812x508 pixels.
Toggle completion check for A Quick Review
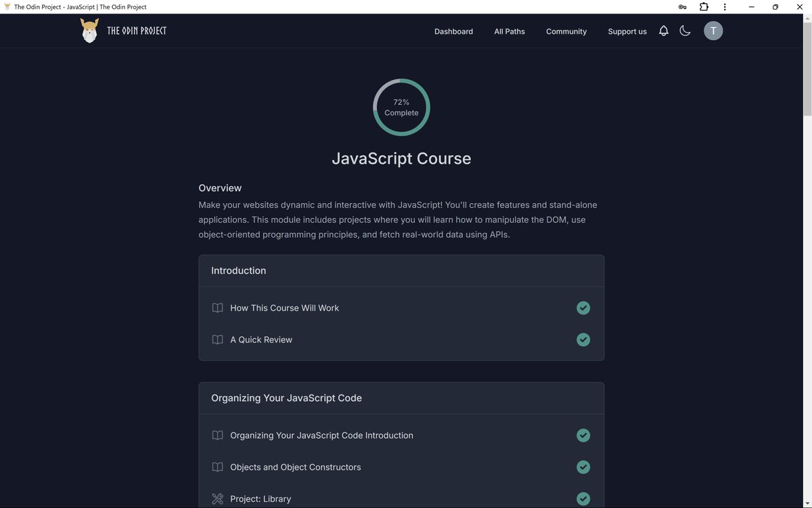[x=583, y=339]
